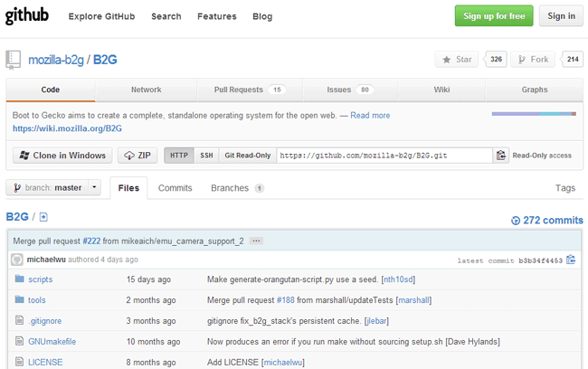Image resolution: width=588 pixels, height=369 pixels.
Task: Open the branch master dropdown
Action: pyautogui.click(x=53, y=187)
